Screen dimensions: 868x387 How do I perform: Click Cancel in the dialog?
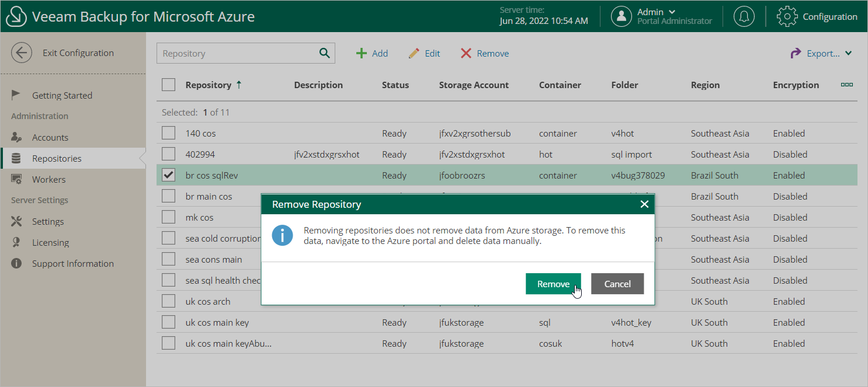coord(617,284)
